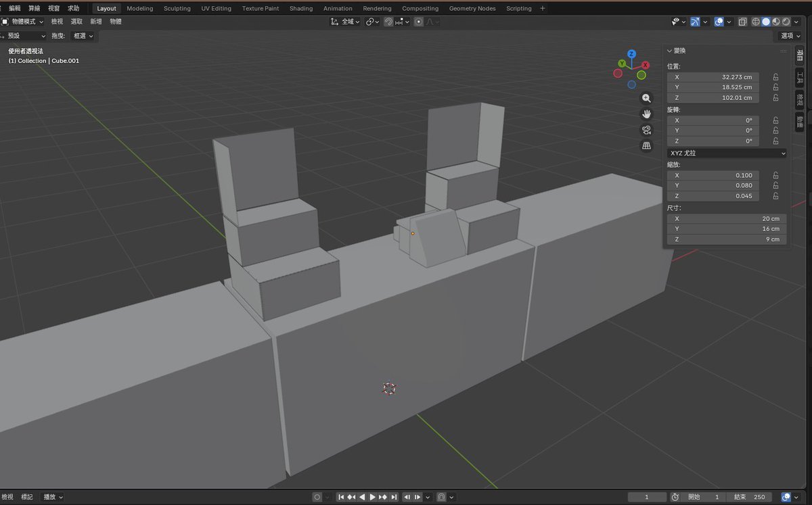
Task: Open overlays options dropdown arrow
Action: [729, 22]
